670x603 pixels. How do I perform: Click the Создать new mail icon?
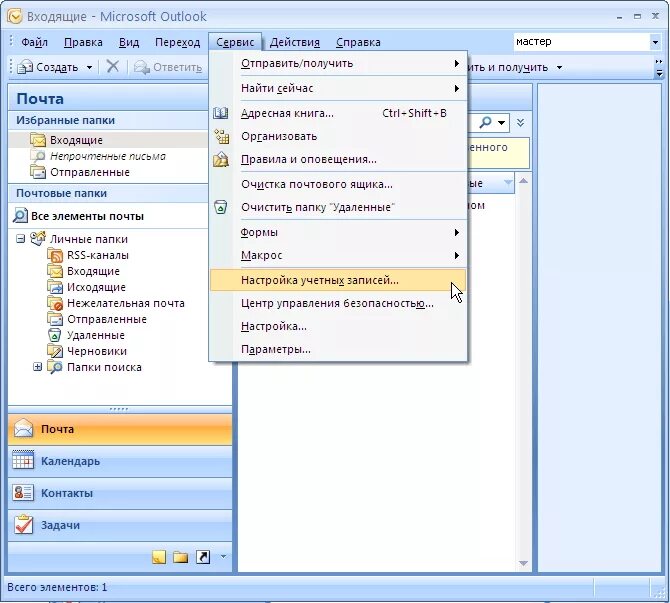pos(25,67)
